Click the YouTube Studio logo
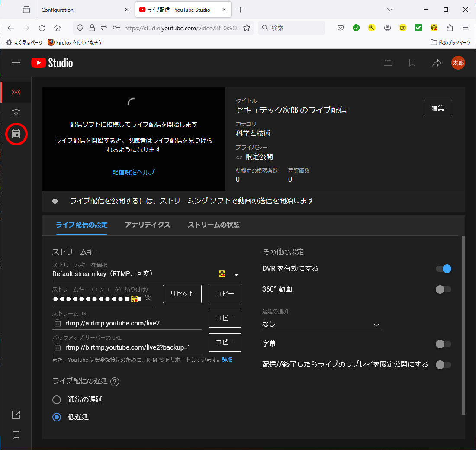 tap(52, 63)
